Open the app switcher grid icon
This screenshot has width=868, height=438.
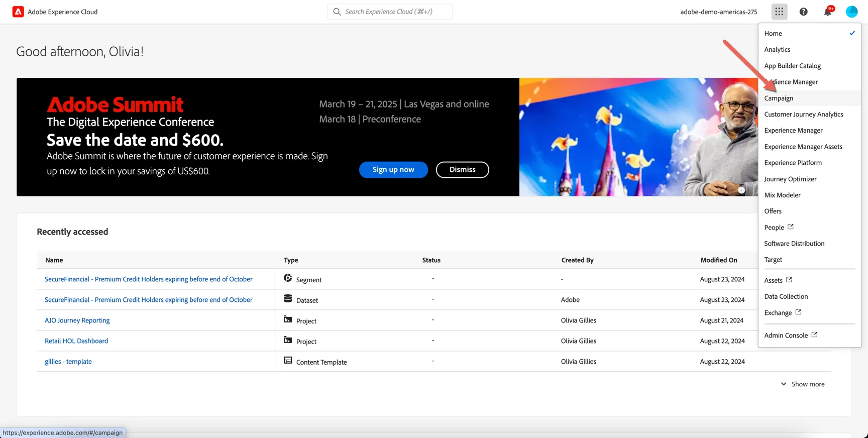[x=779, y=12]
